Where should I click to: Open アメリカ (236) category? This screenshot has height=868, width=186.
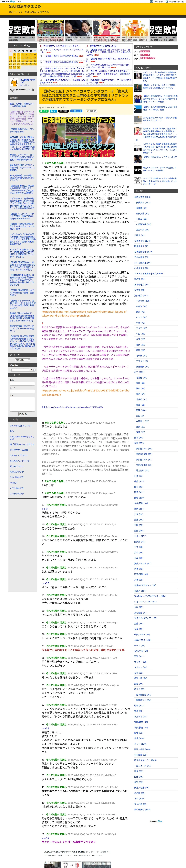coord(143,301)
